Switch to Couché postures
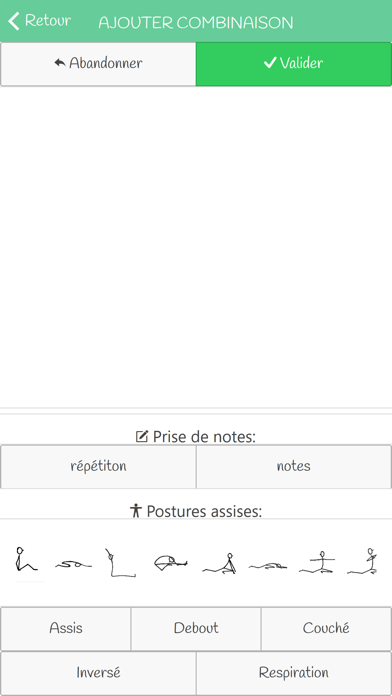Screen dimensions: 392x696 tap(326, 629)
